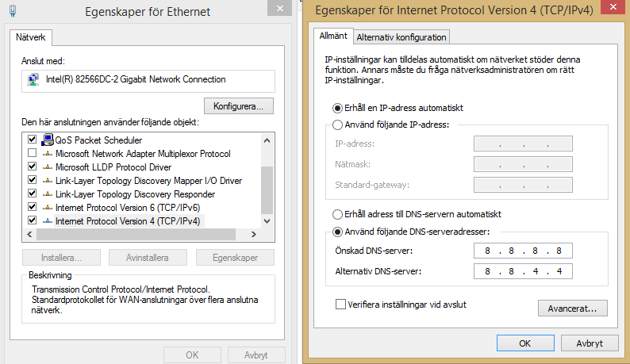Click the list's scroll up arrow

(x=267, y=140)
